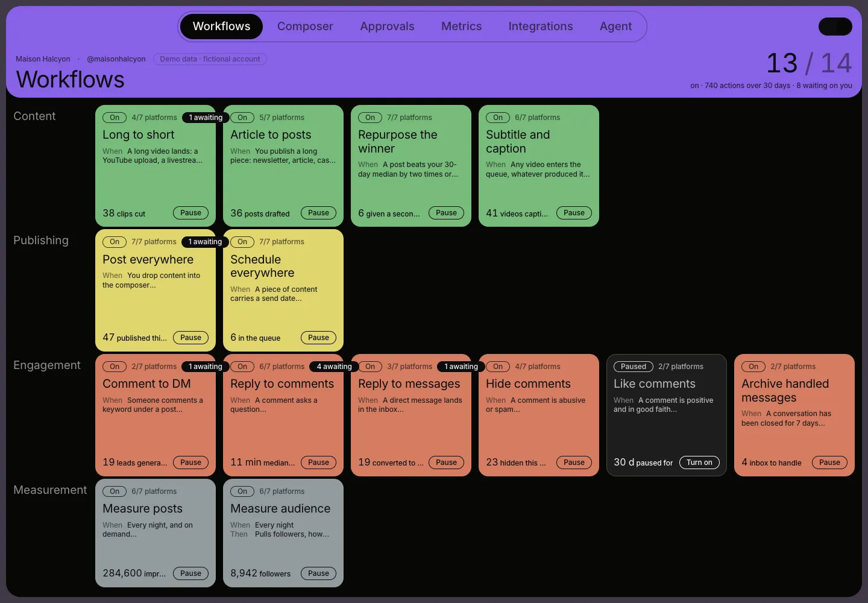Pause the Reply to comments workflow
Screen dimensions: 868x603
[x=318, y=463]
